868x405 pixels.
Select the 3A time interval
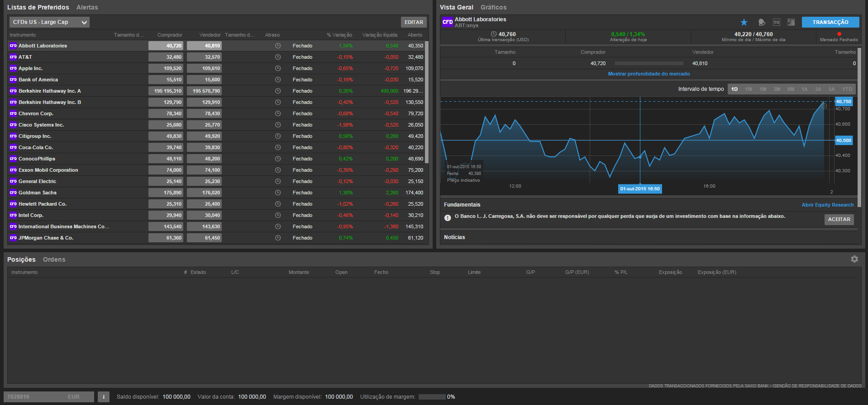coord(818,89)
